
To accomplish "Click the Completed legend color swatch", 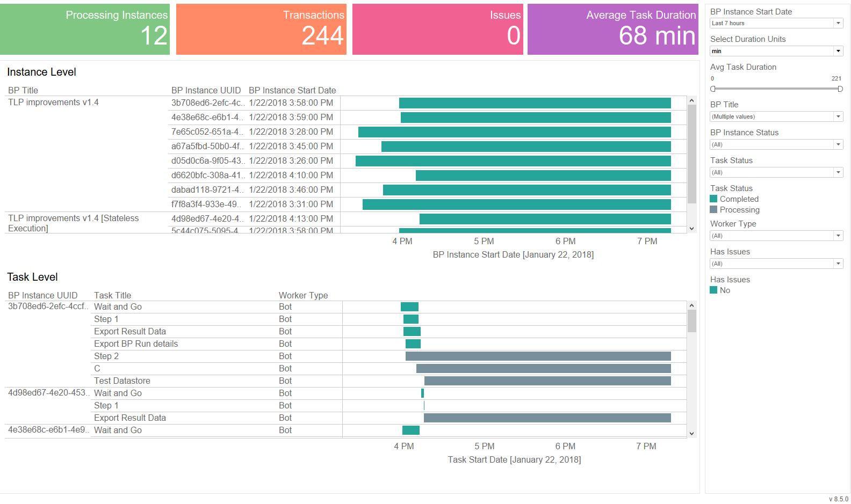I will 713,199.
